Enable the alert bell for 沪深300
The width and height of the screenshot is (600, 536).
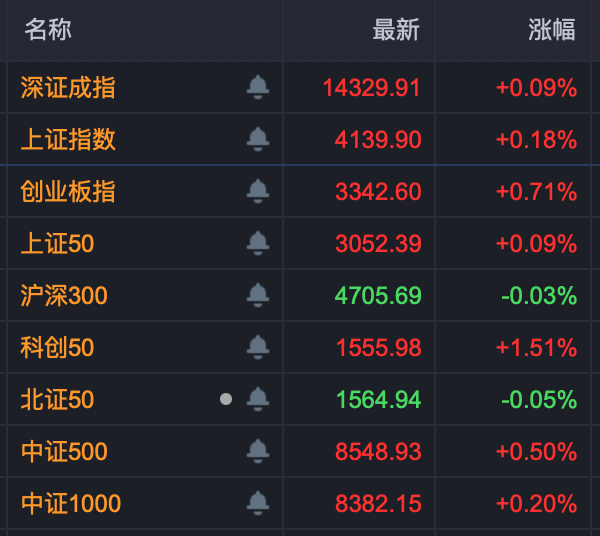pyautogui.click(x=258, y=295)
